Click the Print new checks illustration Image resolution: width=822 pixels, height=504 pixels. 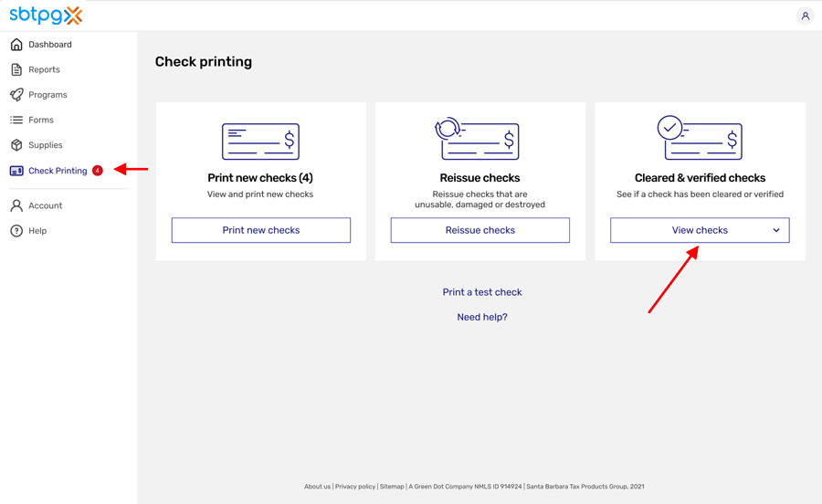point(260,142)
